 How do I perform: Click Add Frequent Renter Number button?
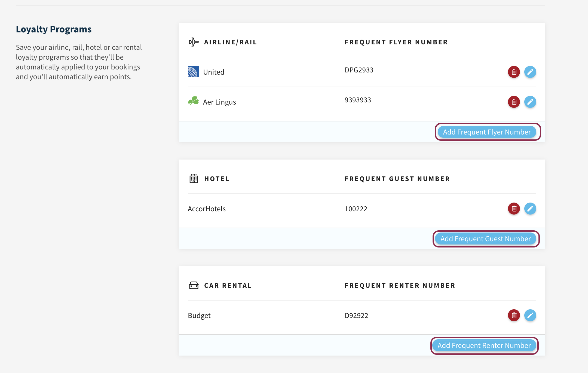(x=484, y=346)
